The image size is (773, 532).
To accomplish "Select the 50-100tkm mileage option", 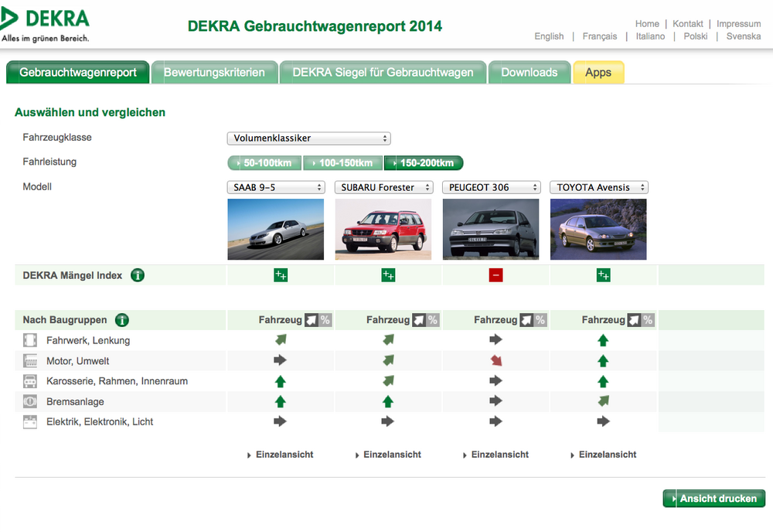I will 264,162.
